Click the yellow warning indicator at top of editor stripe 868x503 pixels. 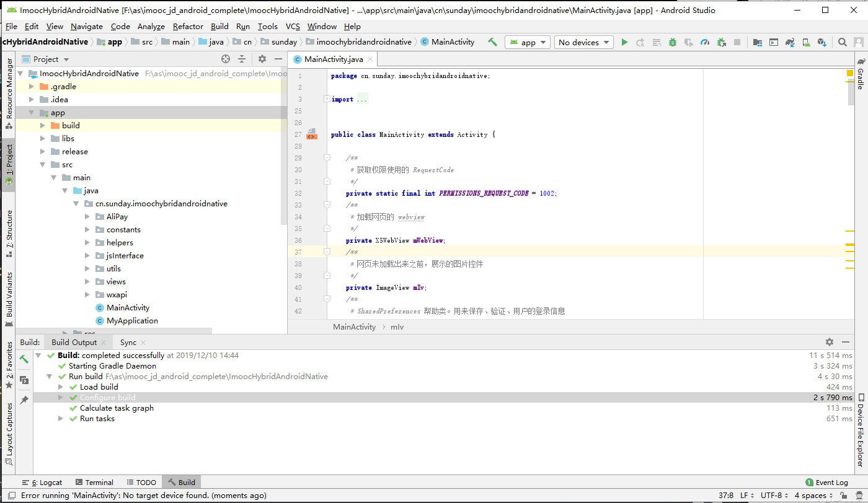tap(850, 73)
